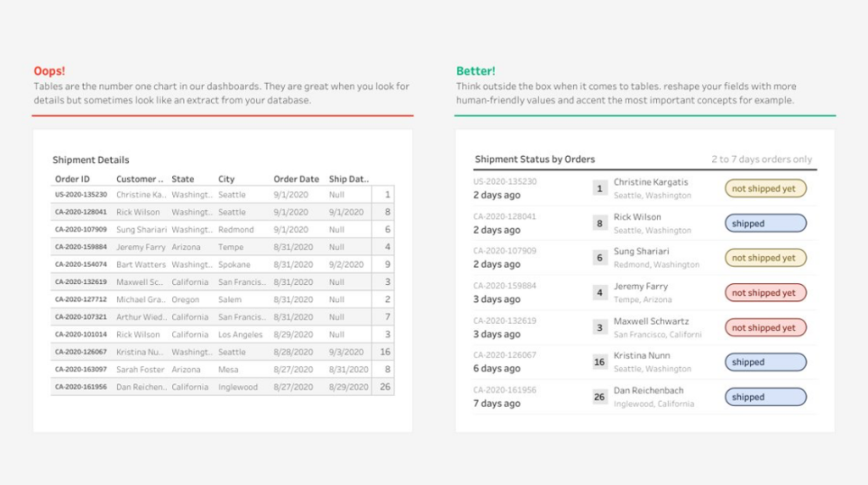This screenshot has width=868, height=485.
Task: Click the '2 to 7 days orders only' note
Action: click(x=762, y=159)
